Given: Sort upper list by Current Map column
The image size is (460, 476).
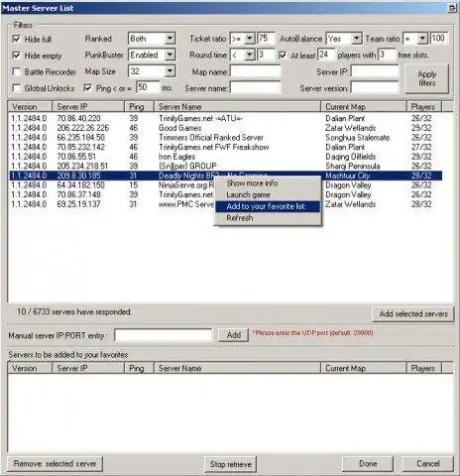Looking at the screenshot, I should coord(364,107).
